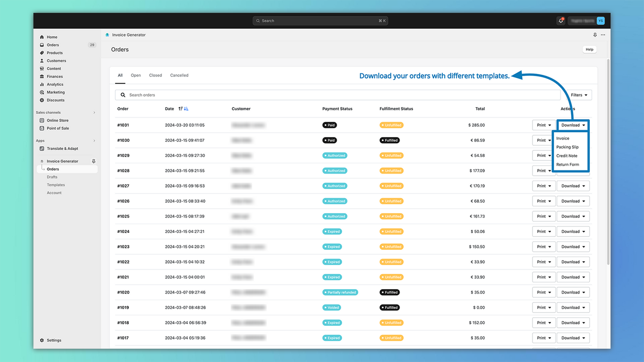This screenshot has height=362, width=644.
Task: Open the Print dropdown for order #1023
Action: click(544, 247)
